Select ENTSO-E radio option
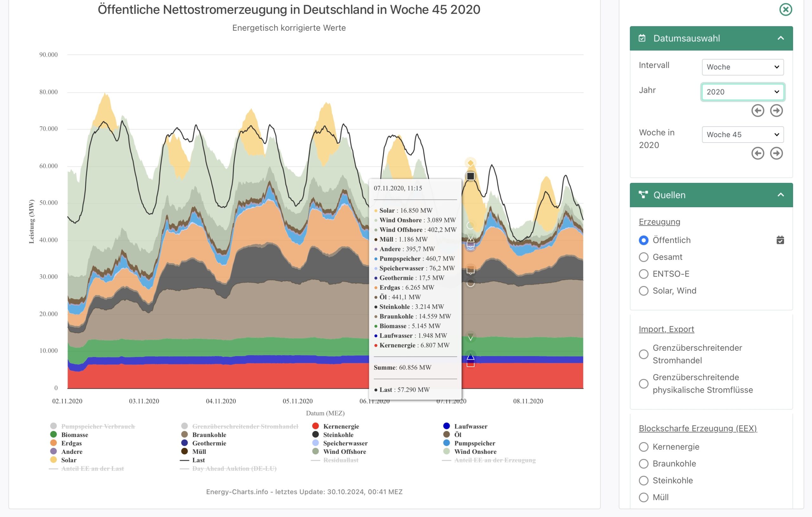 pos(643,274)
